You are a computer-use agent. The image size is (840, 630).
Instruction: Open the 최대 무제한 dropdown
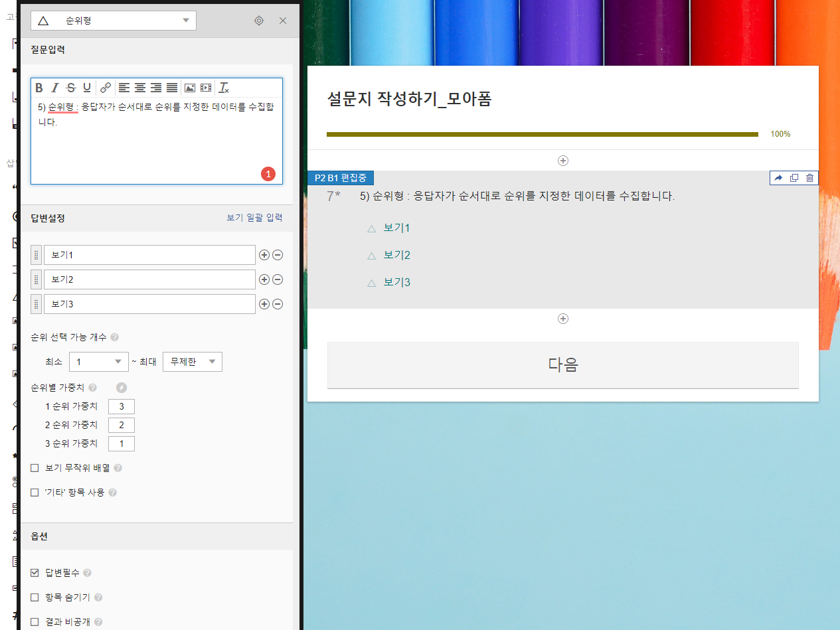[x=193, y=362]
